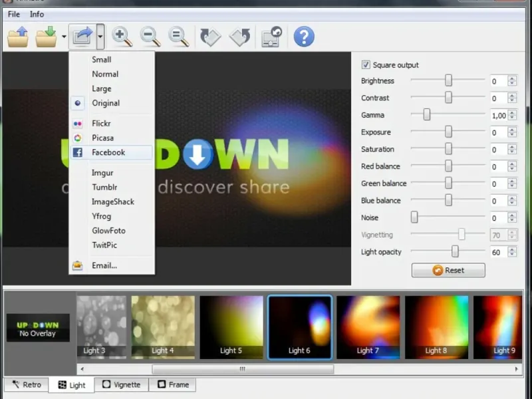Click the save image folder icon
This screenshot has height=399, width=532.
point(47,37)
